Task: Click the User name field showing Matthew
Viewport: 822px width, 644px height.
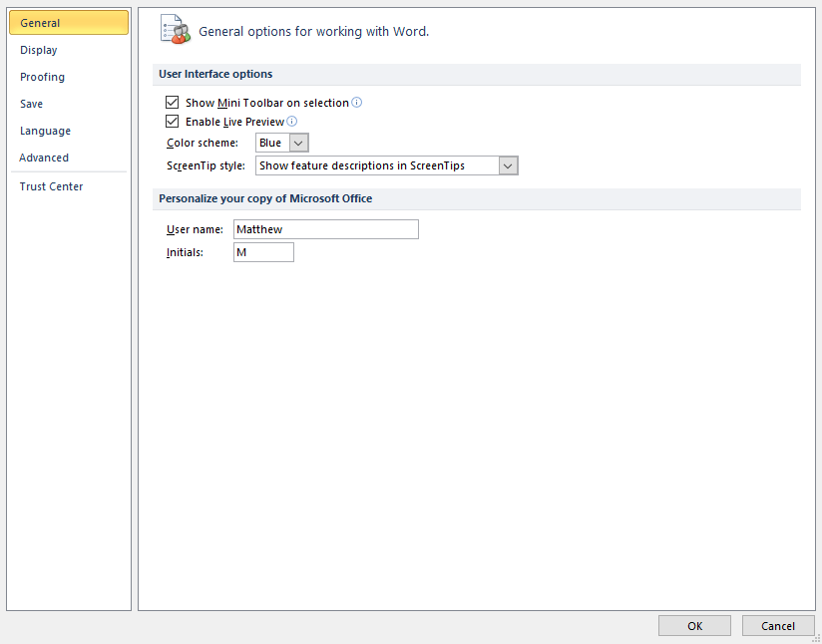Action: pos(325,229)
